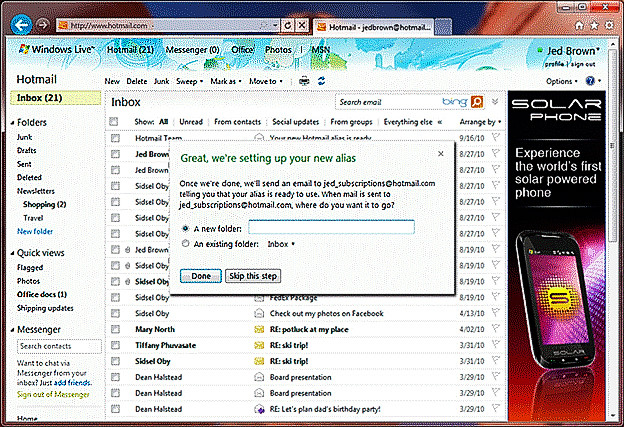Choose the 'An existing folder' radio option
Screen dimensions: 624x427
point(185,243)
